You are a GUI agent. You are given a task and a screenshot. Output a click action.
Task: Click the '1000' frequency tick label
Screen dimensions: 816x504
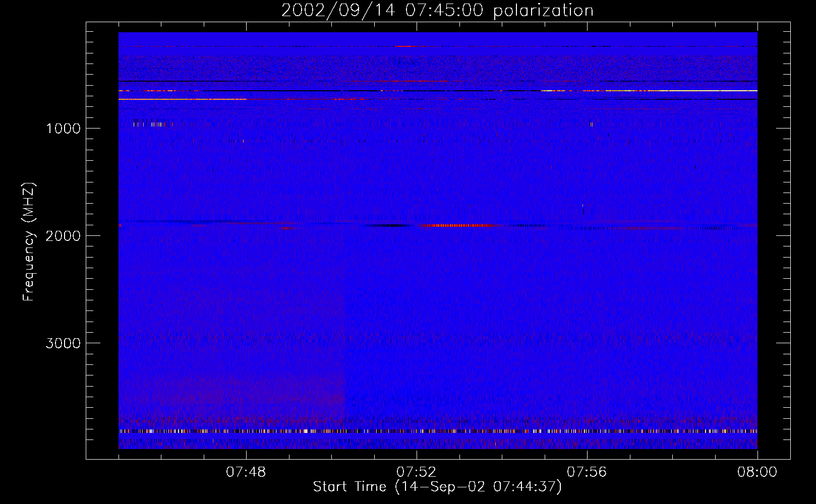point(63,129)
